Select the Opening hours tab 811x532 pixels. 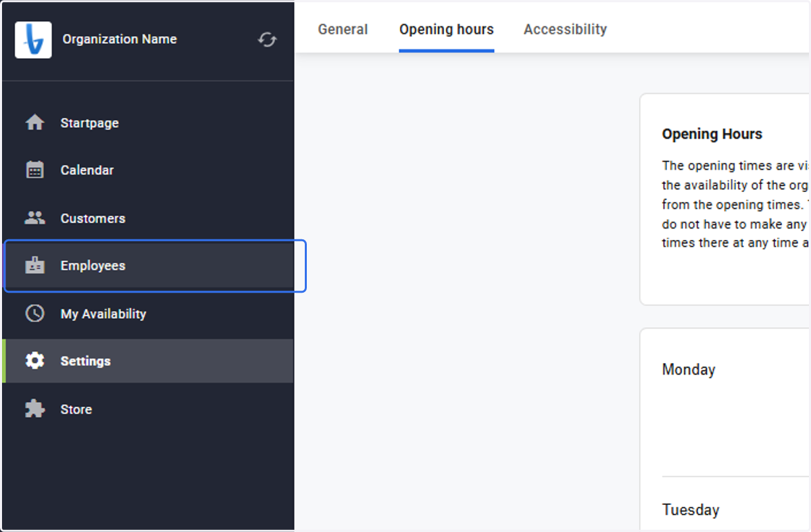[447, 29]
